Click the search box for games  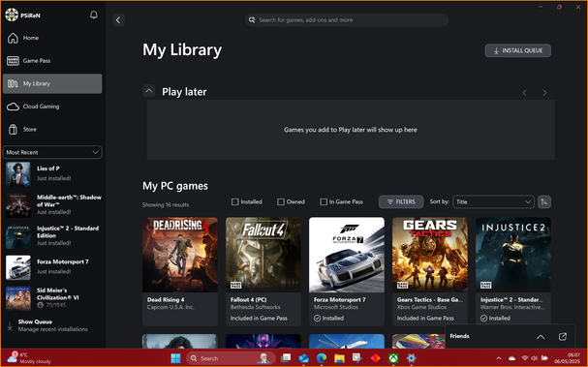click(347, 20)
